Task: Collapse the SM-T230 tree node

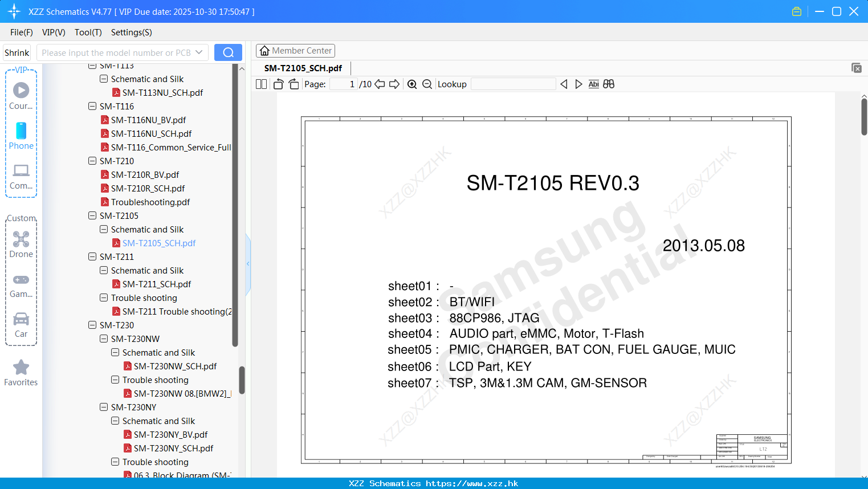Action: (x=92, y=325)
